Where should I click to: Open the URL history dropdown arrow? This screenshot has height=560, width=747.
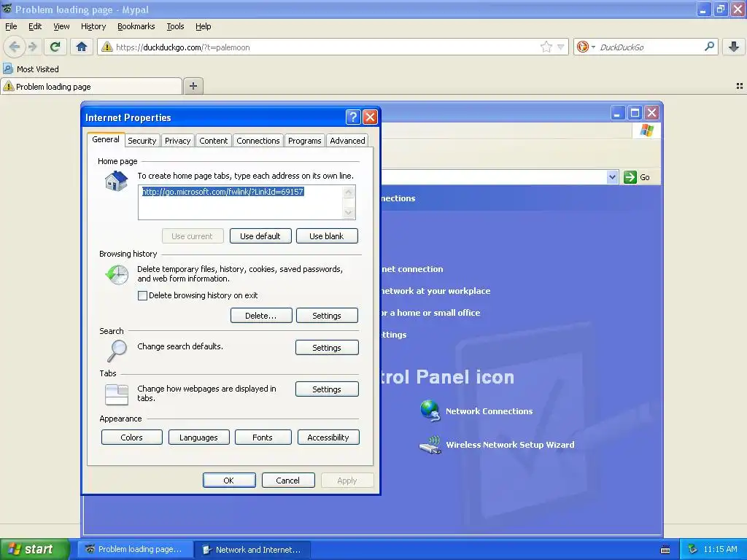pyautogui.click(x=561, y=47)
